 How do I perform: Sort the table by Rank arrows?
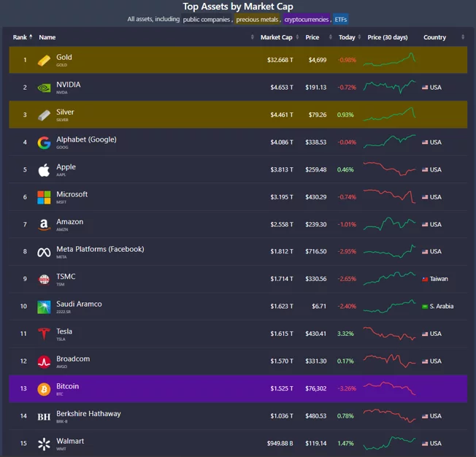pos(31,37)
